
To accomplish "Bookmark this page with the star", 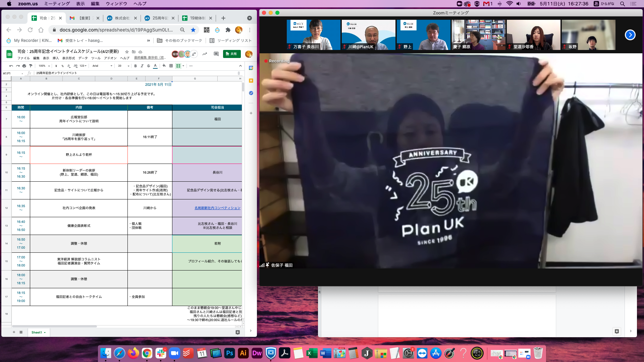I will coord(193,30).
